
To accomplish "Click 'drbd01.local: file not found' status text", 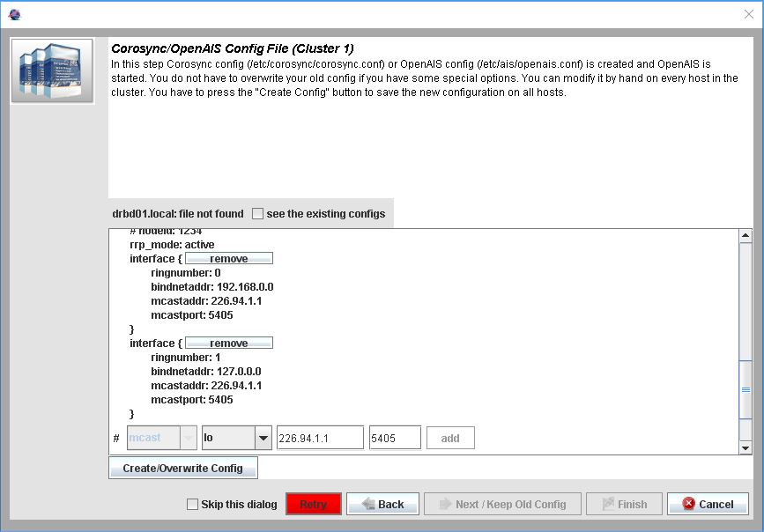I will (178, 214).
